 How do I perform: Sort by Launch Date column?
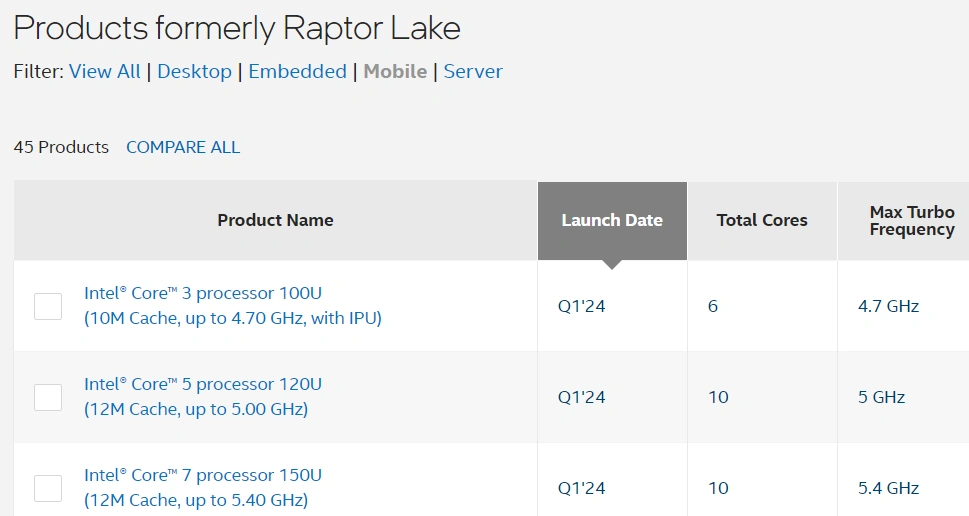tap(612, 220)
